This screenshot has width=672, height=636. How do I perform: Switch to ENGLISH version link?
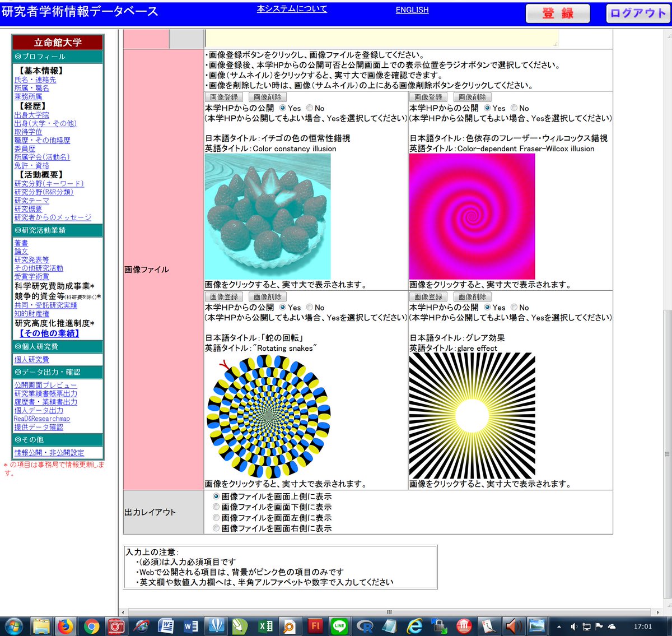[x=412, y=10]
